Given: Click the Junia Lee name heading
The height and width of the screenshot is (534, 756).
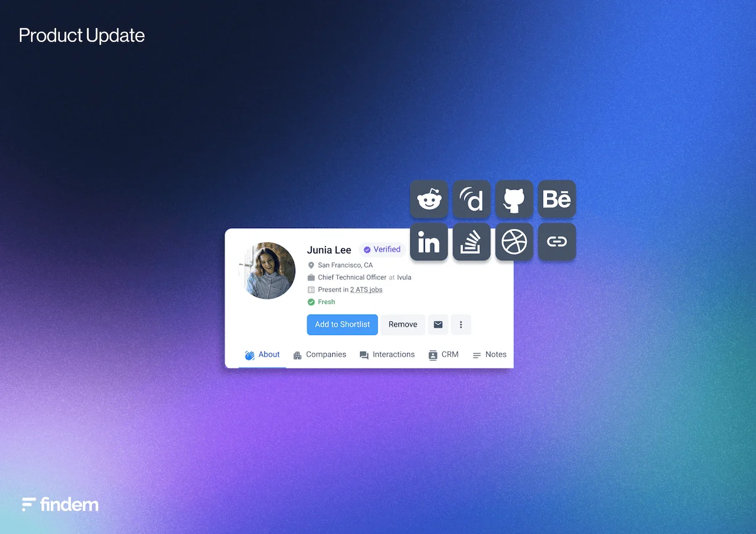Looking at the screenshot, I should [x=329, y=250].
